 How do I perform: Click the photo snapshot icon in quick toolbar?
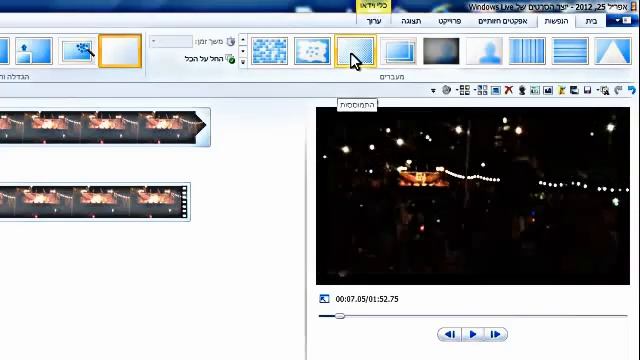pos(548,90)
